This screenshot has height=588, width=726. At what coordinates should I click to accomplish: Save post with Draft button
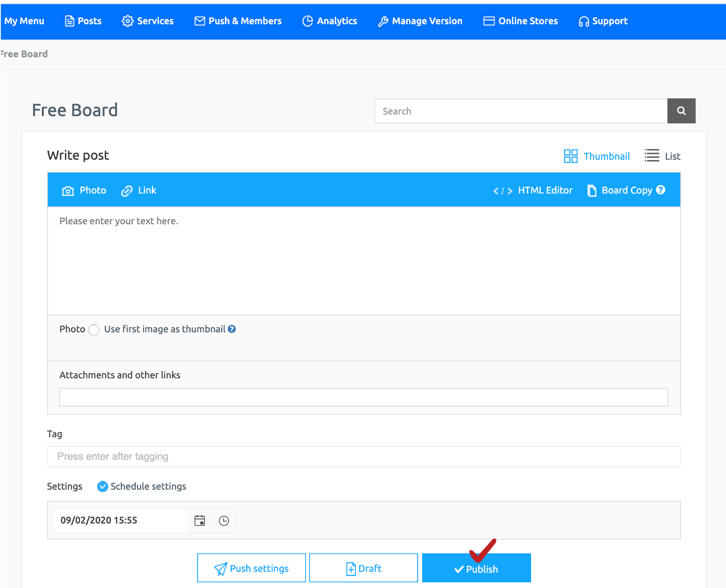[363, 568]
